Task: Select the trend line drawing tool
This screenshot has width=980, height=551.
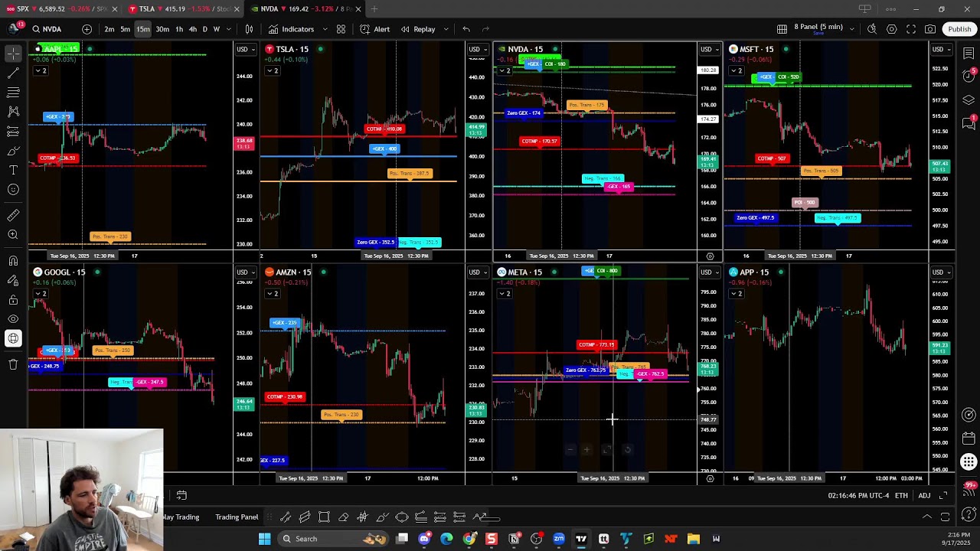Action: (13, 73)
